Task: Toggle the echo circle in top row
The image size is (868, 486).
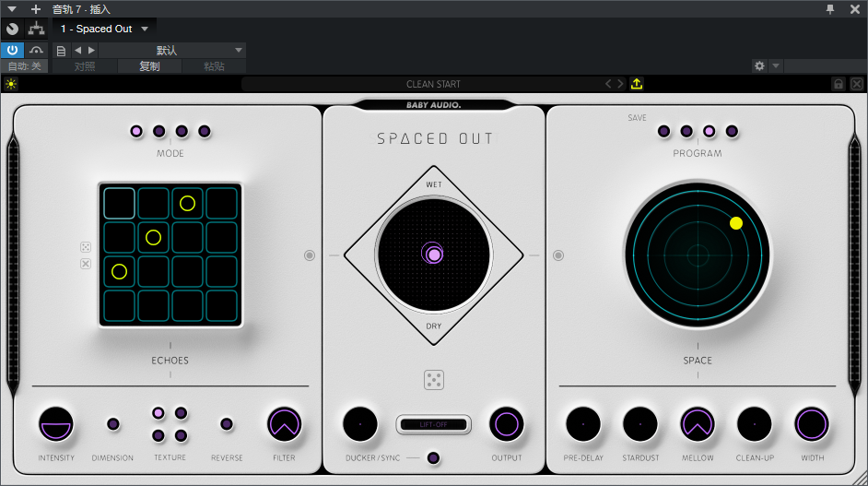Action: [187, 204]
